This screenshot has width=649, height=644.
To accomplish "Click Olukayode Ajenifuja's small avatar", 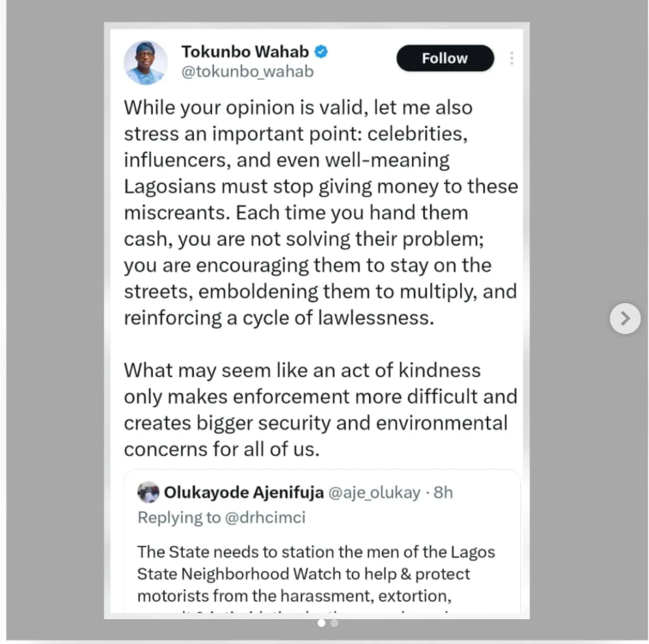I will (148, 493).
